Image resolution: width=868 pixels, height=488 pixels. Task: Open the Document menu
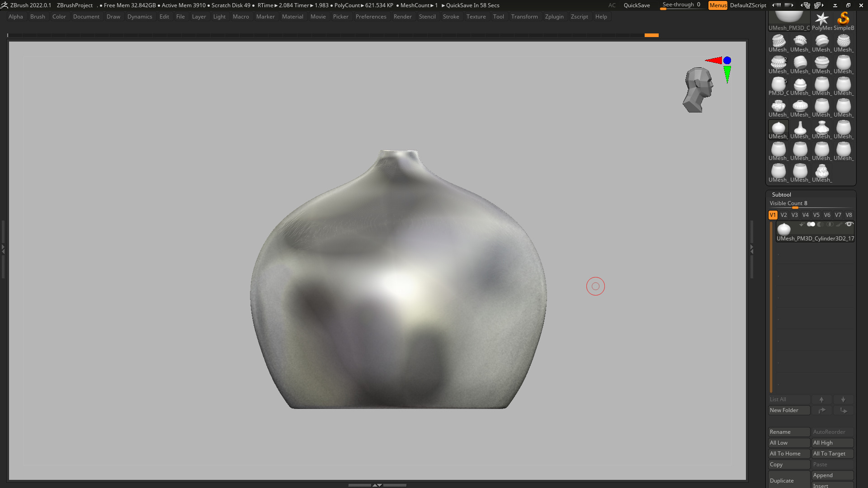coord(86,17)
